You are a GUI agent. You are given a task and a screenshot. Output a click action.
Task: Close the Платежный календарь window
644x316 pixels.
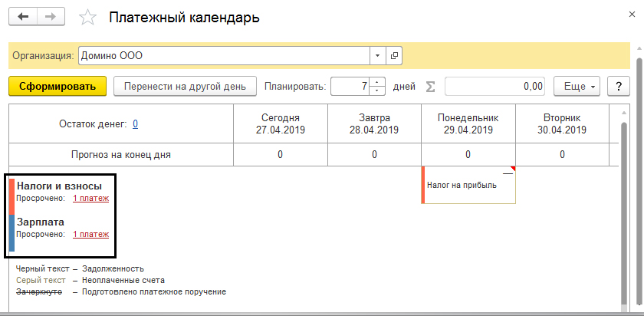(x=632, y=15)
